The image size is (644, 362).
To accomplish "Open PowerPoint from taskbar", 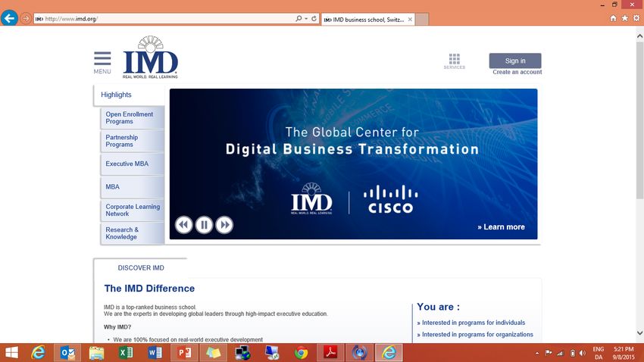I will click(x=184, y=353).
